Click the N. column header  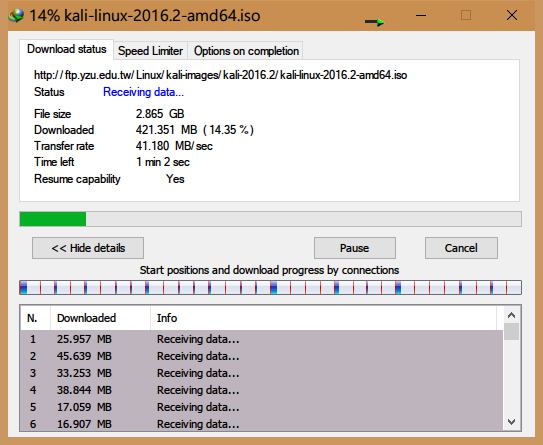pos(35,318)
